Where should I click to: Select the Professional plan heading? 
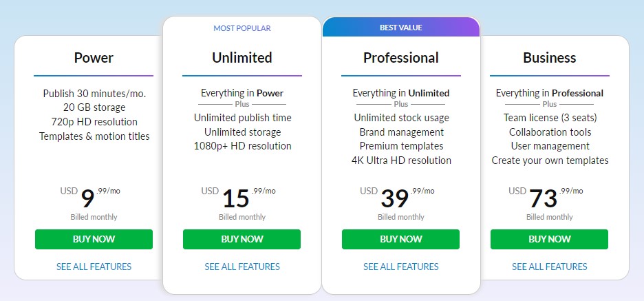[401, 58]
